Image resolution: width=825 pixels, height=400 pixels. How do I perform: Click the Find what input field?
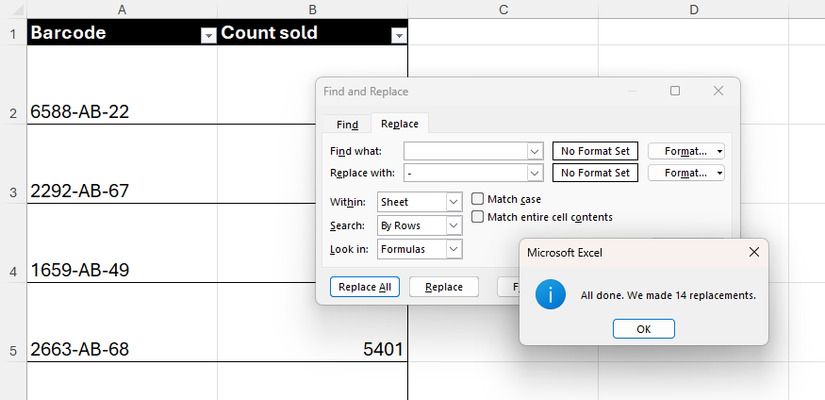[x=466, y=151]
